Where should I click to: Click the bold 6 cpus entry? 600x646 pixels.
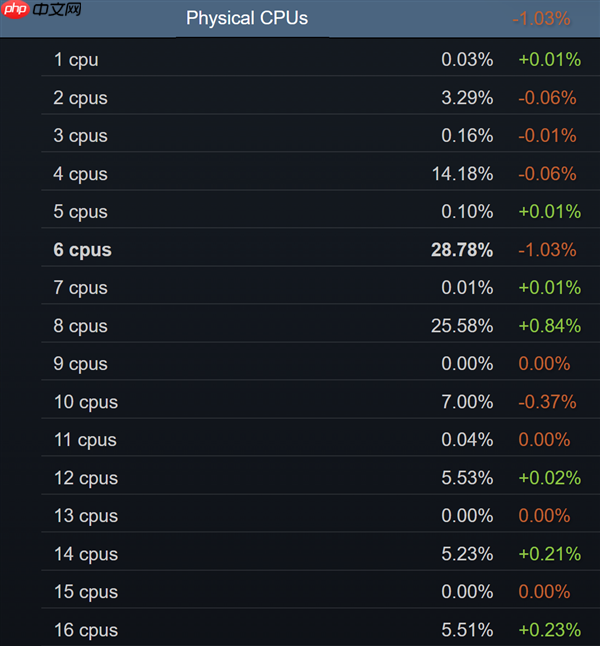coord(82,250)
